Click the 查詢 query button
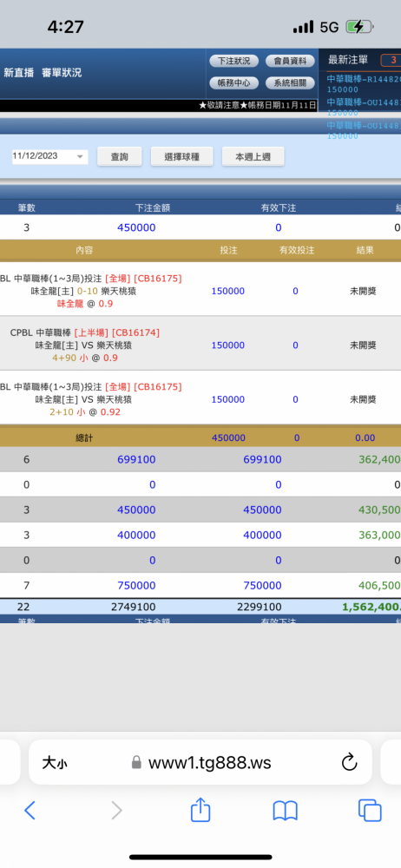 point(119,156)
